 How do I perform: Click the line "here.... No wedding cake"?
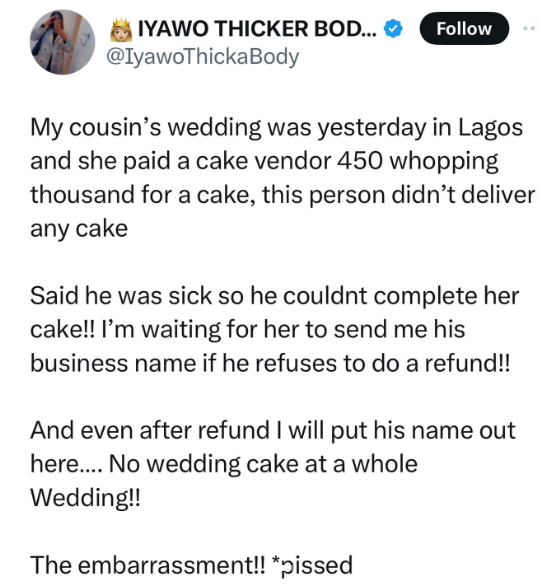(224, 464)
